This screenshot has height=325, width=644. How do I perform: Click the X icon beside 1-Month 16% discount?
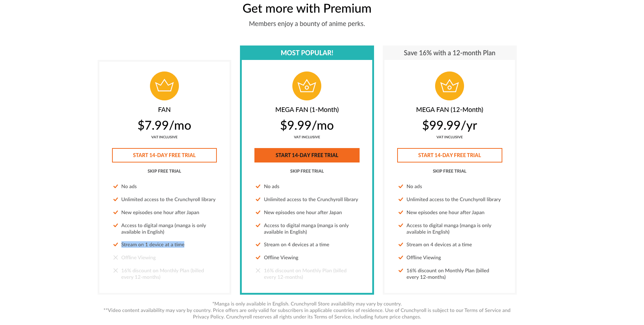(x=258, y=270)
